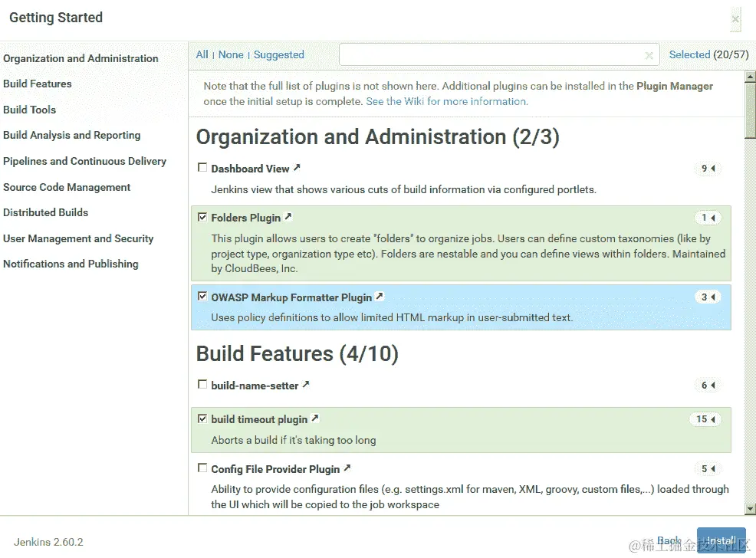The height and width of the screenshot is (558, 756).
Task: Click Config File Provider Plugin title
Action: (x=275, y=469)
